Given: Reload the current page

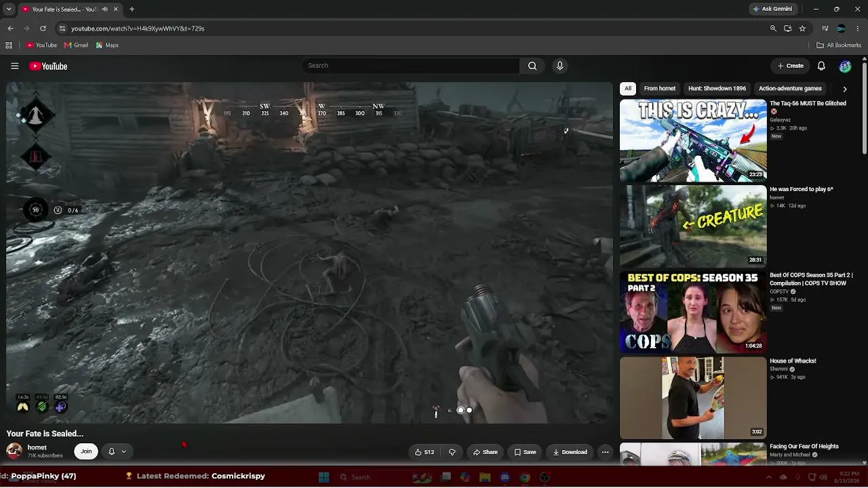Looking at the screenshot, I should (x=43, y=28).
